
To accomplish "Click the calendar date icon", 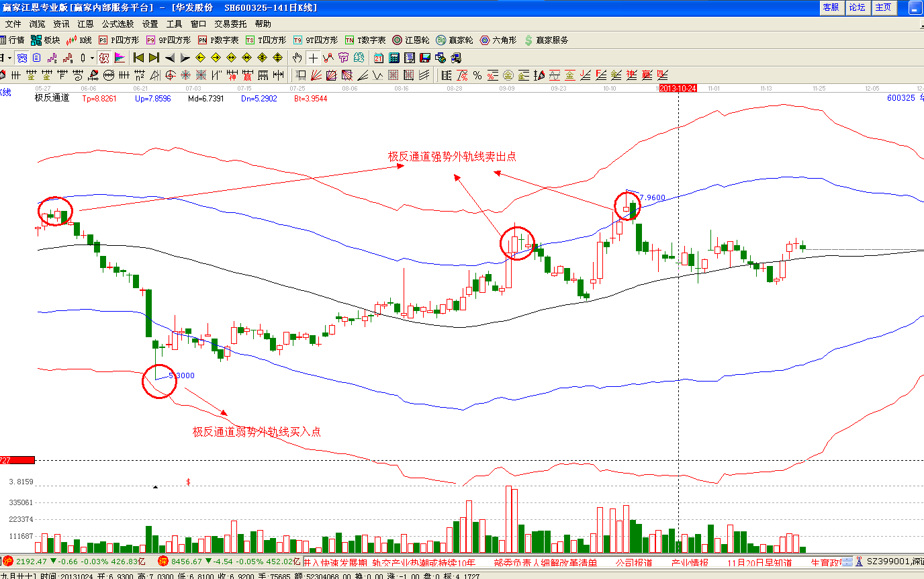I will pyautogui.click(x=379, y=58).
